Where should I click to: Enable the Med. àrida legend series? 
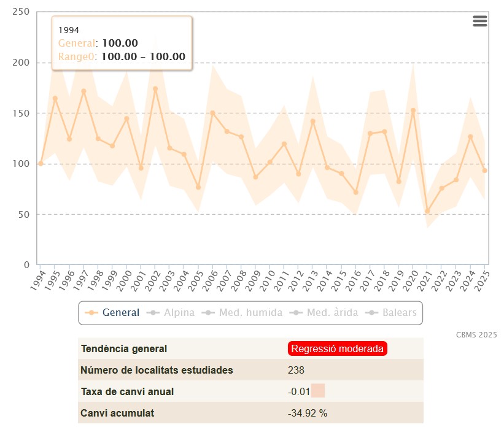tap(324, 313)
